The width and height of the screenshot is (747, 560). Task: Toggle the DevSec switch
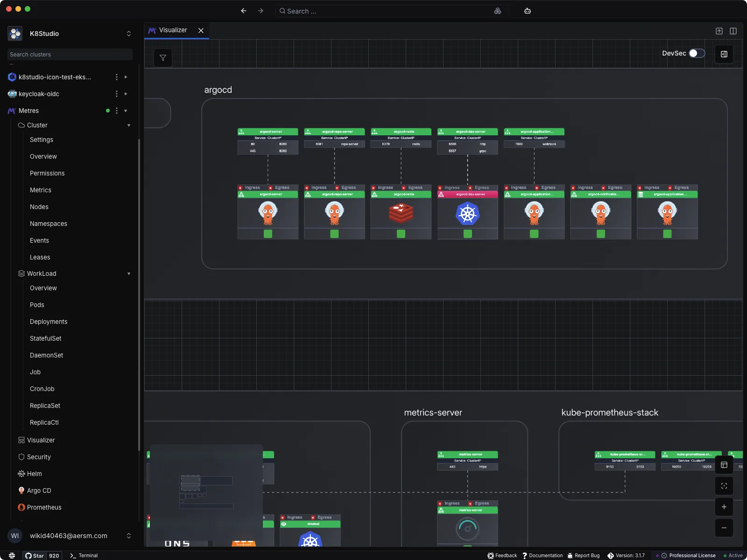point(697,53)
